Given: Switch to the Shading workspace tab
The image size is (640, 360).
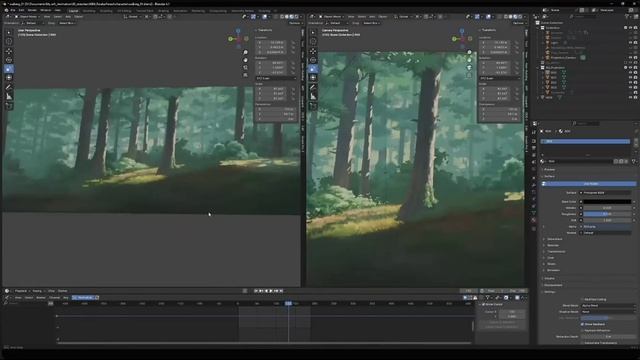Looking at the screenshot, I should [163, 11].
